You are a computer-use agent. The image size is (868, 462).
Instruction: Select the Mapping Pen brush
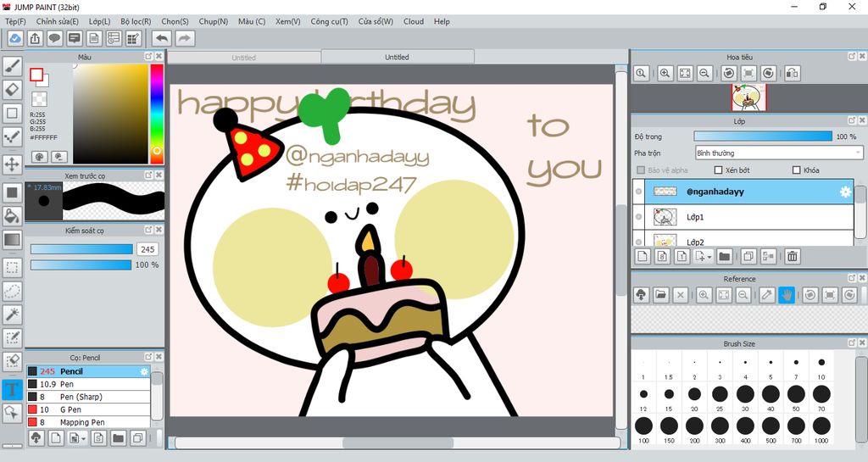point(88,422)
